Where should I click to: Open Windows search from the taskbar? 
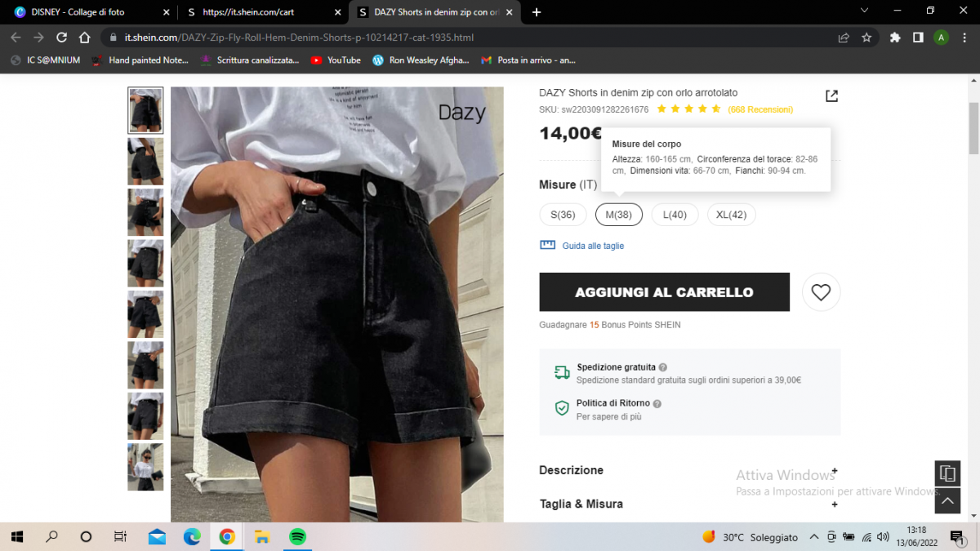[x=51, y=537]
